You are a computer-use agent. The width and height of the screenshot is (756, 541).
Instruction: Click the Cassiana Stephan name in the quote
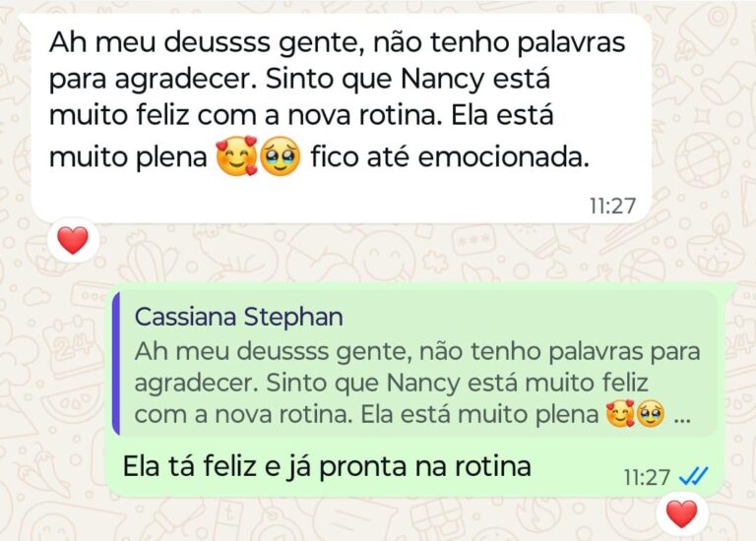point(238,317)
